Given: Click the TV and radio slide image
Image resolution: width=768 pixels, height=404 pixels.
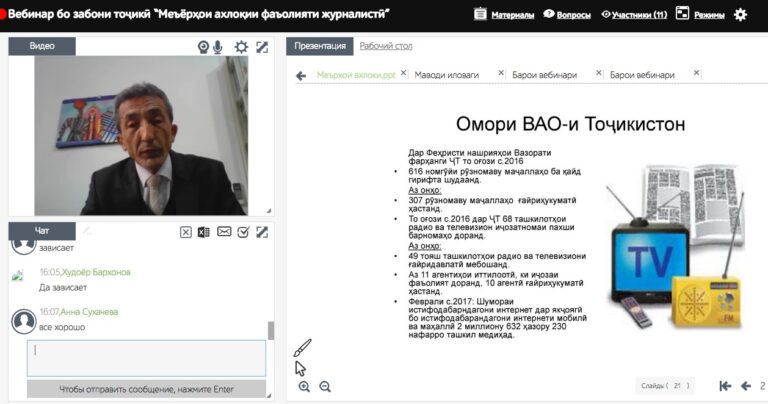Looking at the screenshot, I should pos(676,247).
